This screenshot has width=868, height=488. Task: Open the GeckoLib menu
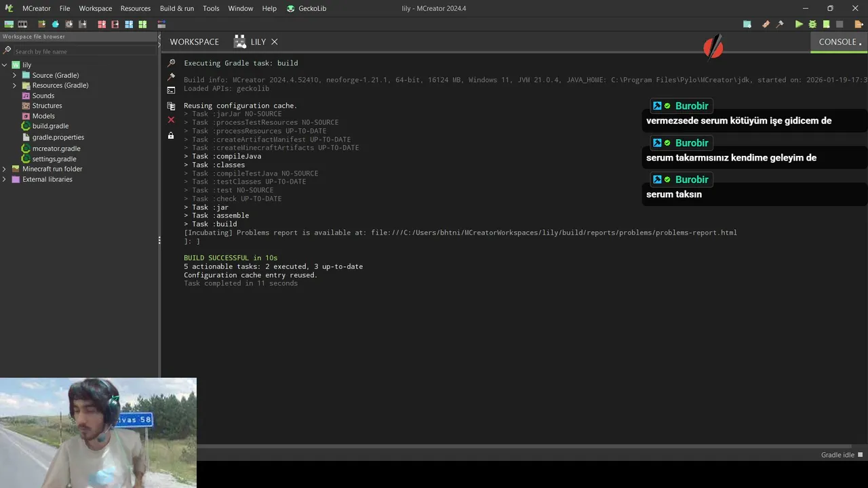pos(307,8)
